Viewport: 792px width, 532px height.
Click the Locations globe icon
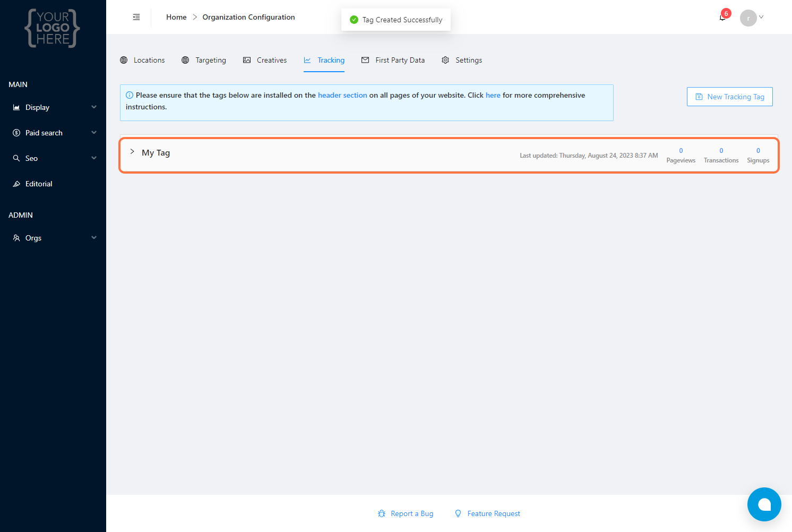point(124,60)
